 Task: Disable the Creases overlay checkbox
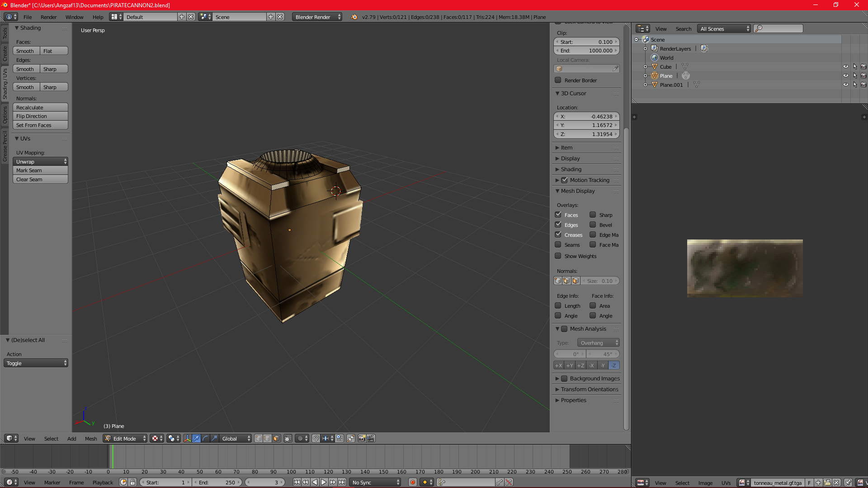[558, 235]
